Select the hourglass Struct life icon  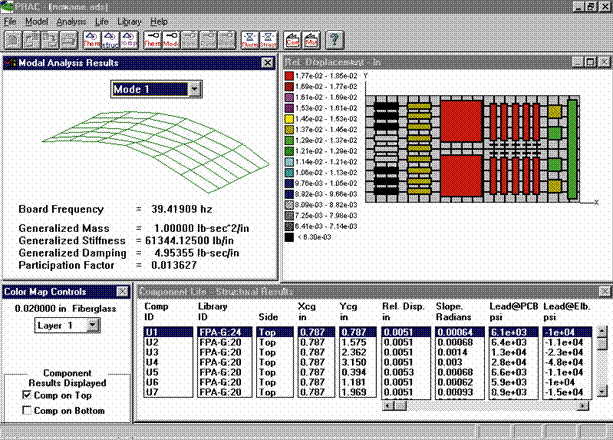(x=266, y=40)
